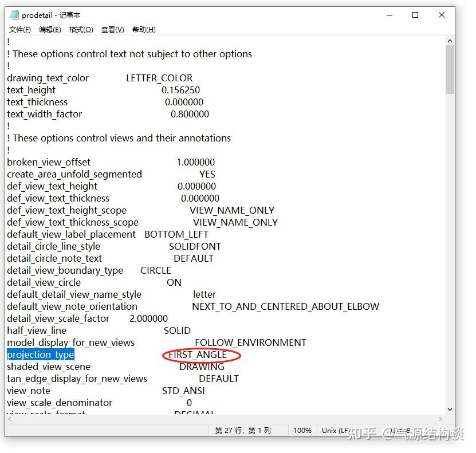Click the line and column status field

click(x=242, y=430)
